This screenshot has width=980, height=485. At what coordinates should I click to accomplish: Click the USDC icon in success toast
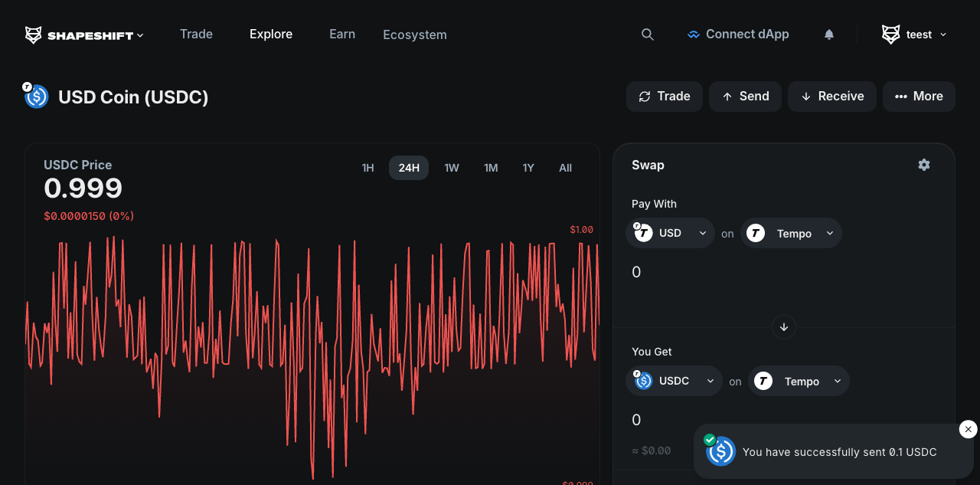click(720, 451)
